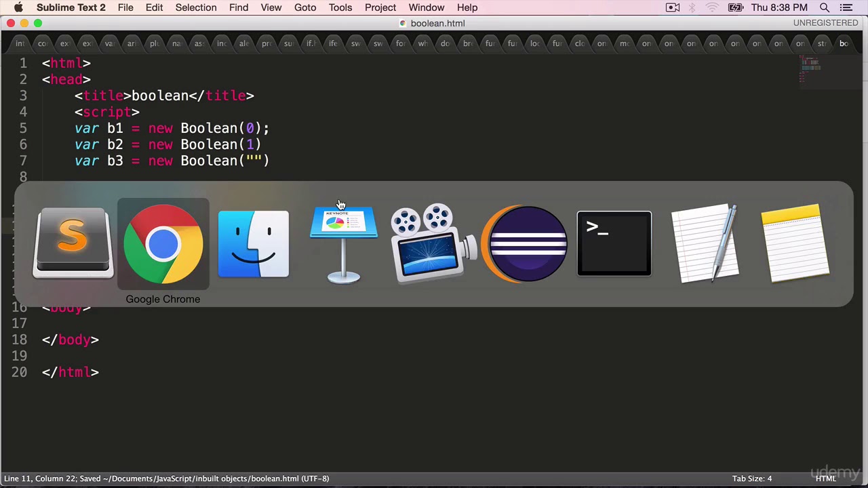Open the Find menu

239,7
